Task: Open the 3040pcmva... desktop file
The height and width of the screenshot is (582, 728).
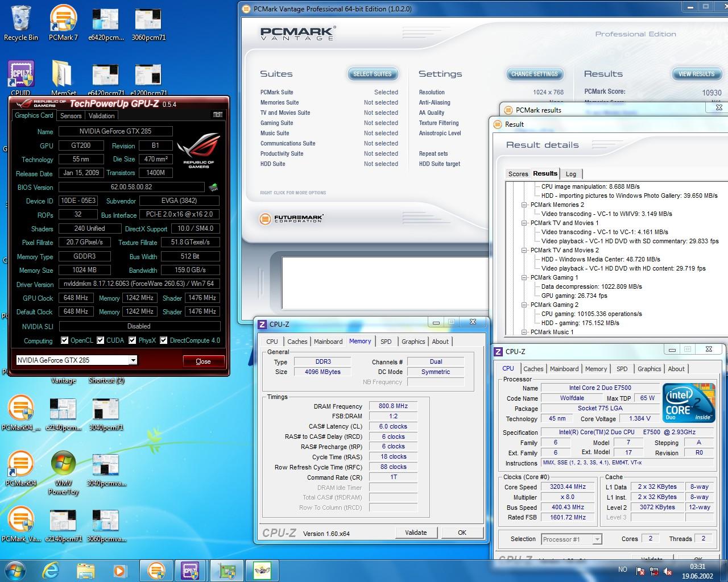Action: point(106,469)
